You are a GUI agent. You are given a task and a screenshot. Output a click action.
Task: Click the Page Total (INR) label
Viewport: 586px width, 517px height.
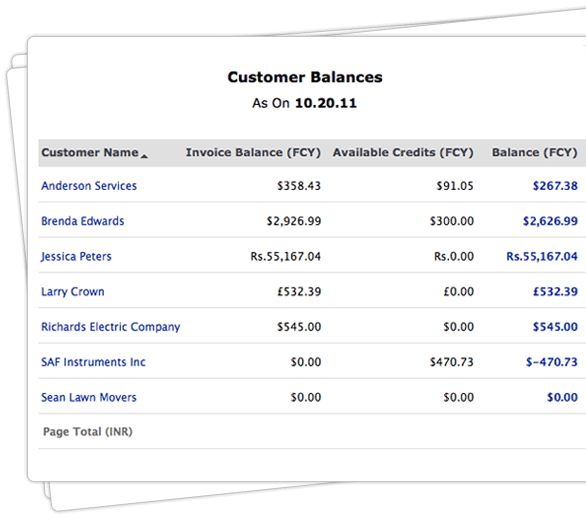tap(88, 432)
